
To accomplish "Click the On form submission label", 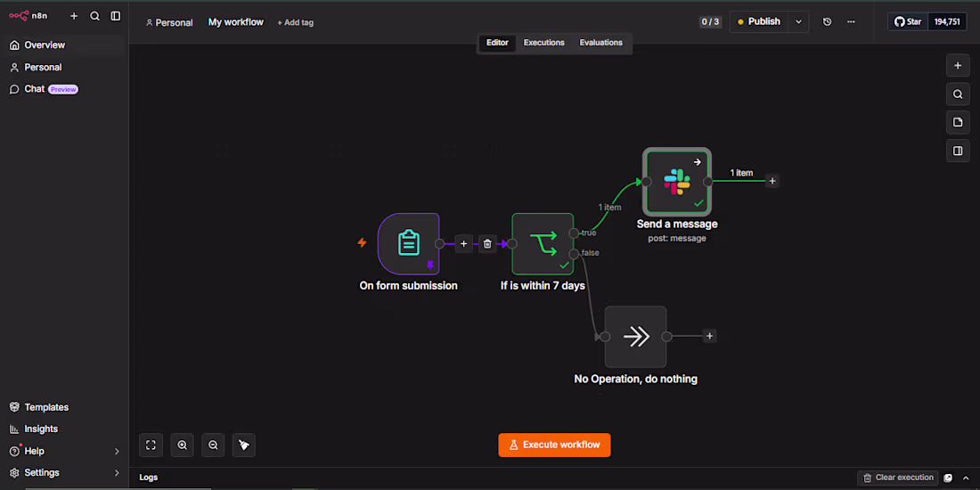I will click(x=408, y=286).
